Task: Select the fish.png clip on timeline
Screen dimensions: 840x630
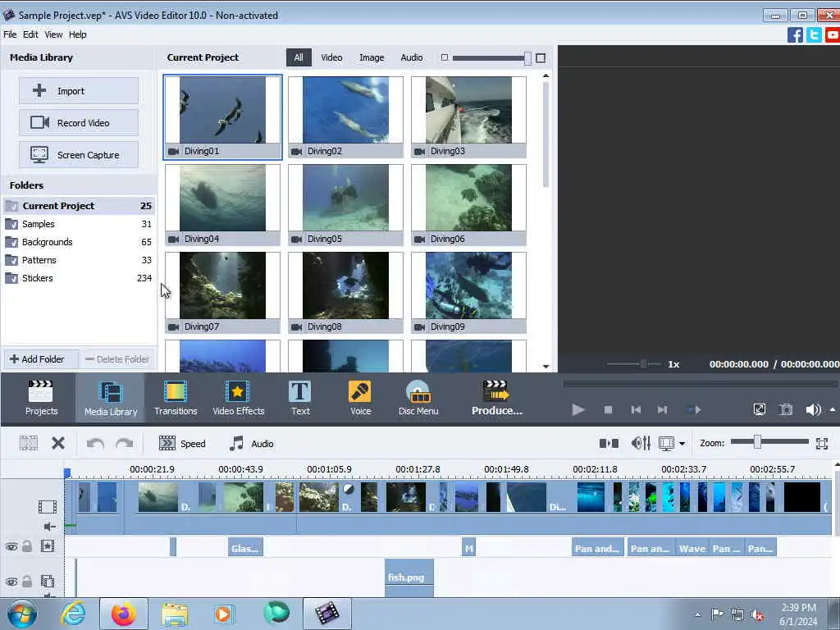Action: click(409, 577)
